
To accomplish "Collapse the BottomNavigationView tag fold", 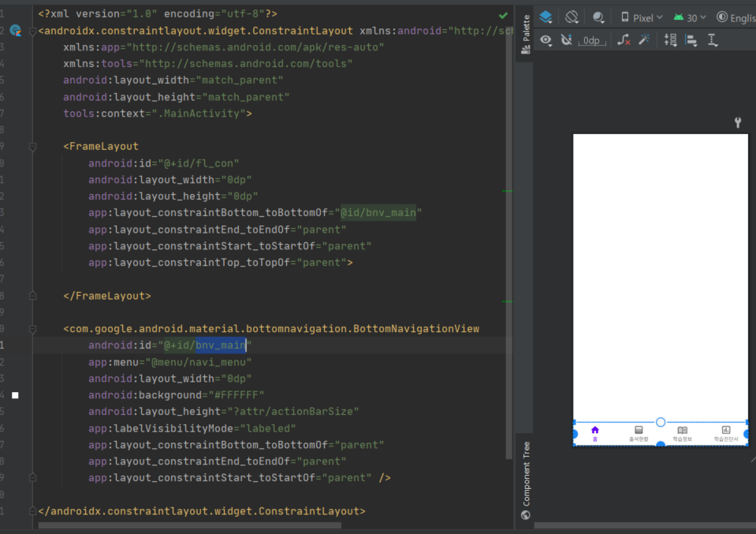I will (33, 330).
